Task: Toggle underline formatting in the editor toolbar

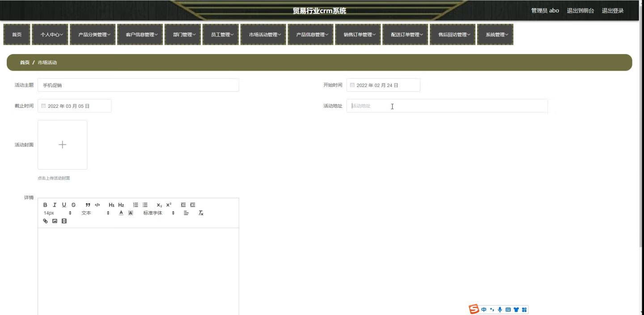Action: point(64,205)
